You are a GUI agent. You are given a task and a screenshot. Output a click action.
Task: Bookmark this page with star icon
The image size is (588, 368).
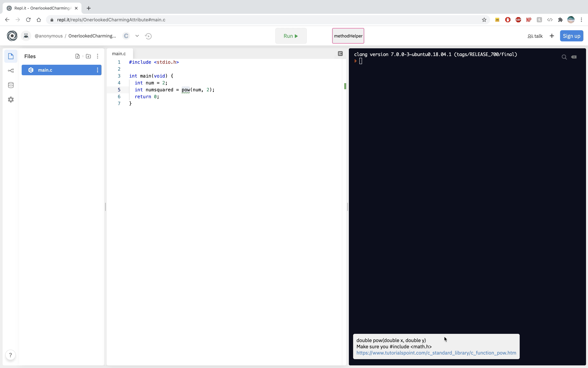pos(484,20)
